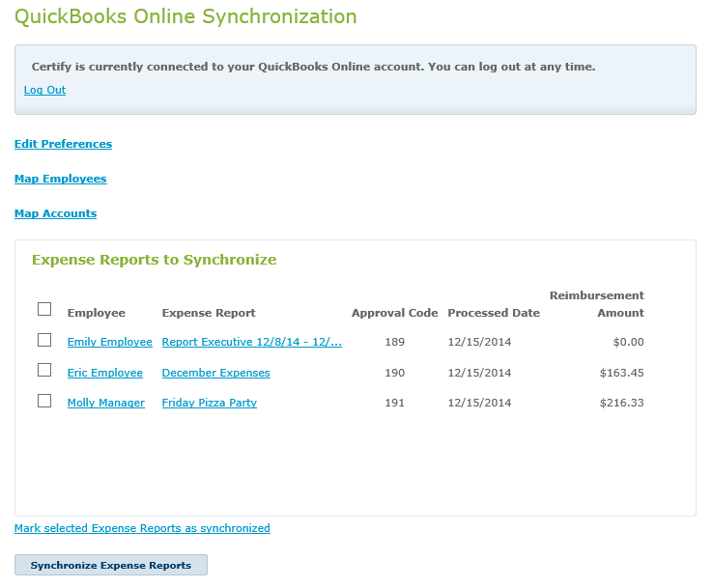Screen dimensions: 713x588
Task: Check the box for Emily Employee's report
Action: pos(44,340)
